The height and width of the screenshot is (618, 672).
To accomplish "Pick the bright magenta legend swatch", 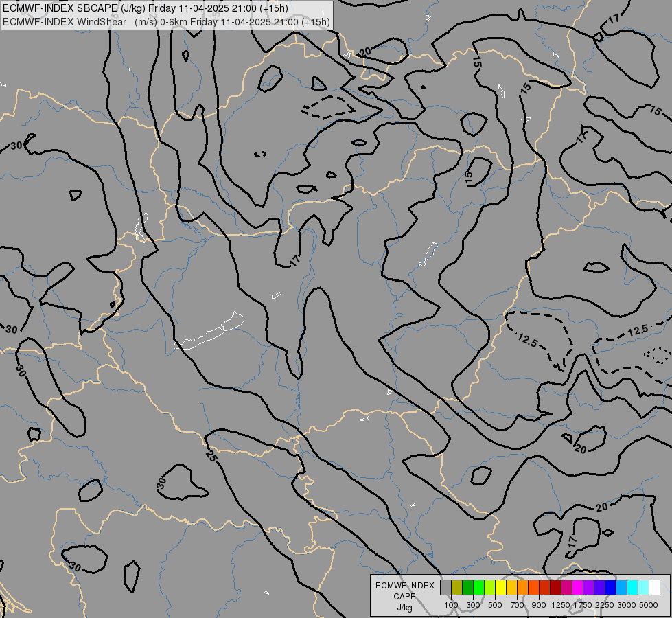I will click(x=578, y=587).
